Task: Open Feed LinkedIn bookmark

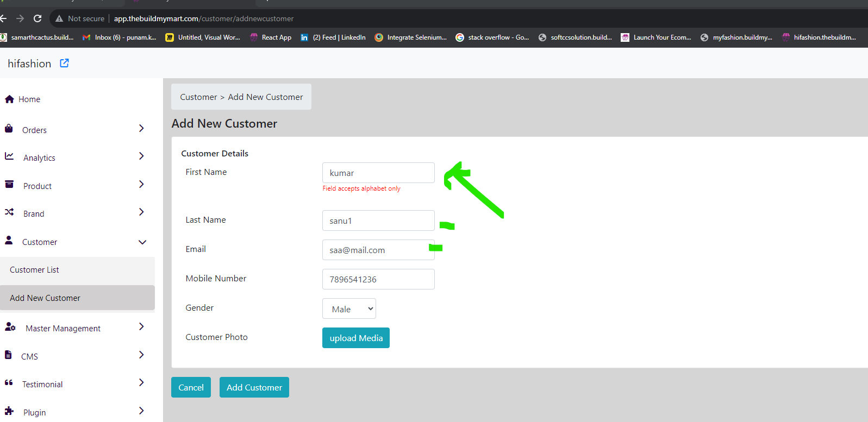Action: click(333, 37)
